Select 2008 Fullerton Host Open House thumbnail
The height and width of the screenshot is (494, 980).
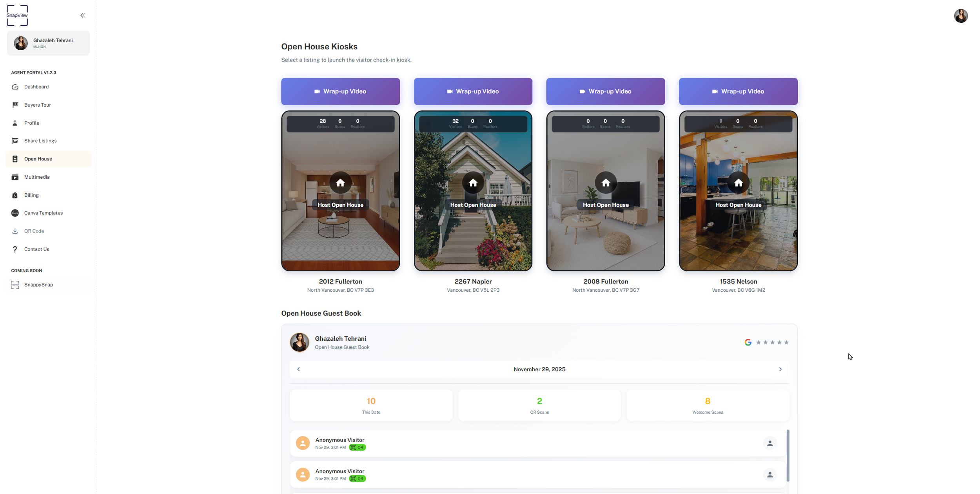coord(605,191)
